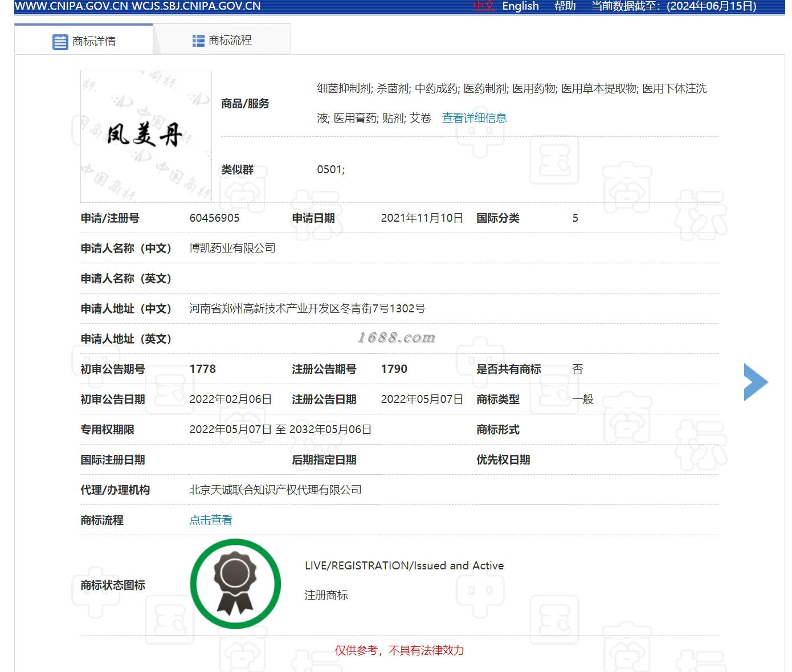Viewport: 792px width, 672px height.
Task: Click international class value 5
Action: point(575,218)
